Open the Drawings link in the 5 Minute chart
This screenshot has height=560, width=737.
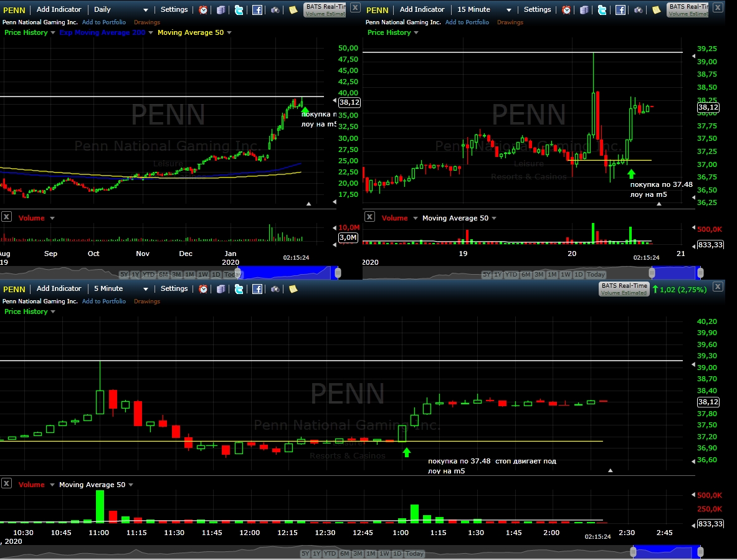tap(146, 301)
